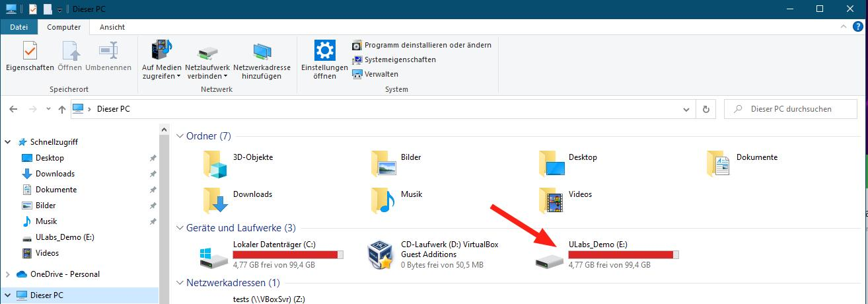Click Netzwerkadresse hinzufügen icon

point(262,52)
